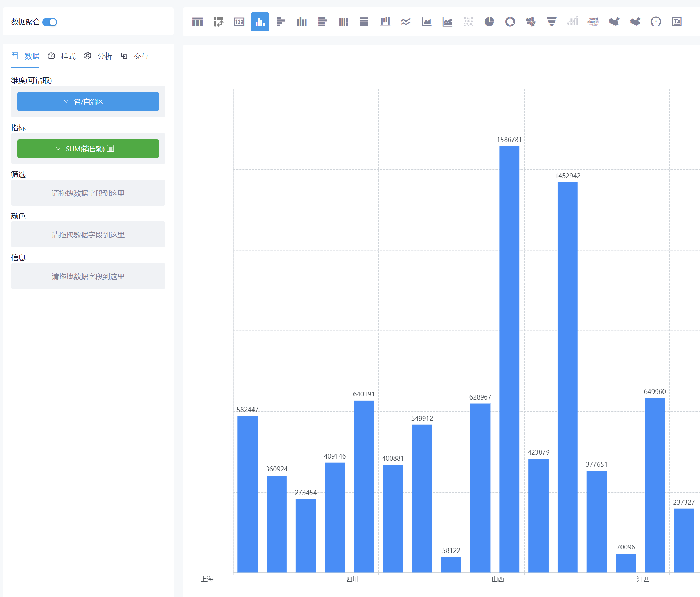Click the 省/自治区 blue dimension field
Image resolution: width=700 pixels, height=597 pixels.
coord(88,102)
